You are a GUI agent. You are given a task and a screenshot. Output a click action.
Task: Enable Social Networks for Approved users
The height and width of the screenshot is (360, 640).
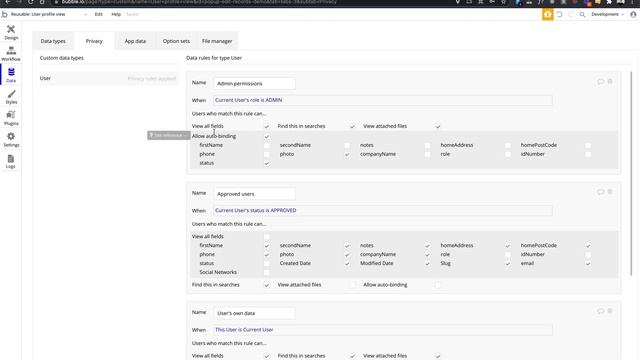267,272
